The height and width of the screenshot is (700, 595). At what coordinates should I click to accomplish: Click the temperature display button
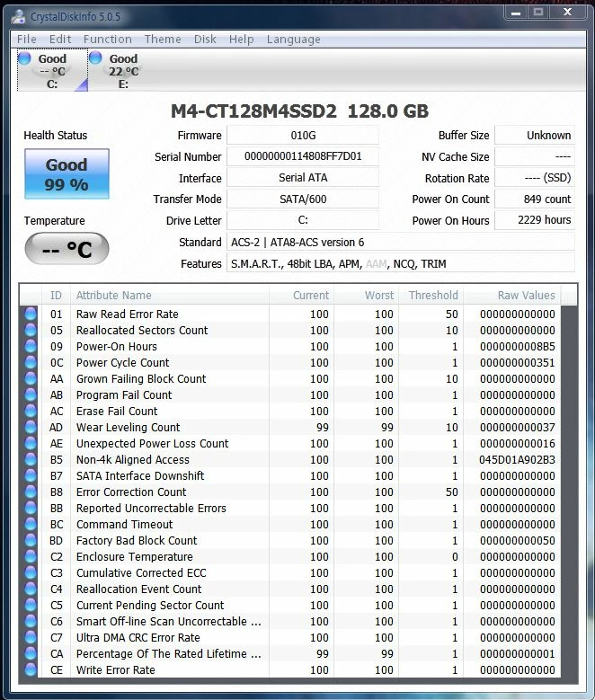coord(67,249)
